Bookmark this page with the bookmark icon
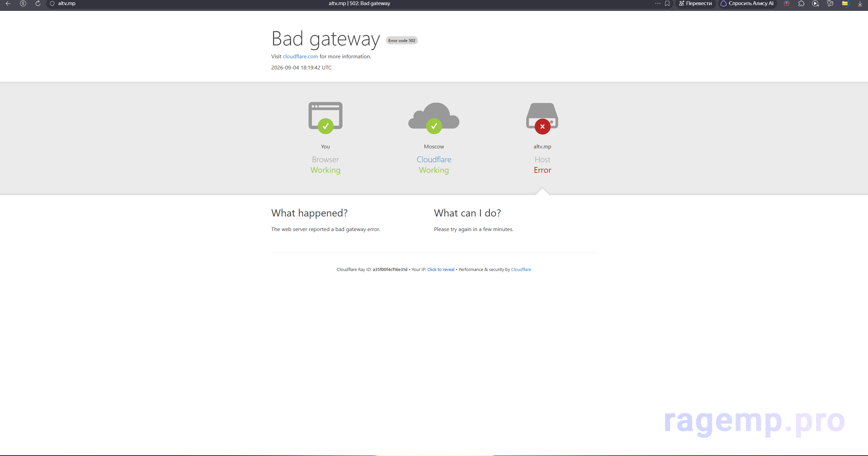 pyautogui.click(x=667, y=3)
